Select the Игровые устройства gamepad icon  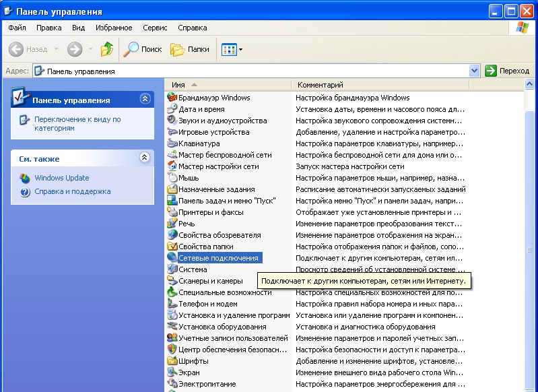pos(172,132)
